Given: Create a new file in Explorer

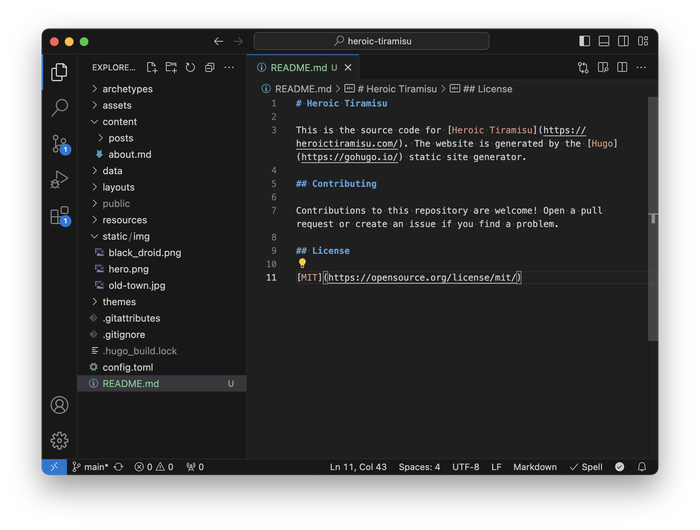Looking at the screenshot, I should [152, 67].
